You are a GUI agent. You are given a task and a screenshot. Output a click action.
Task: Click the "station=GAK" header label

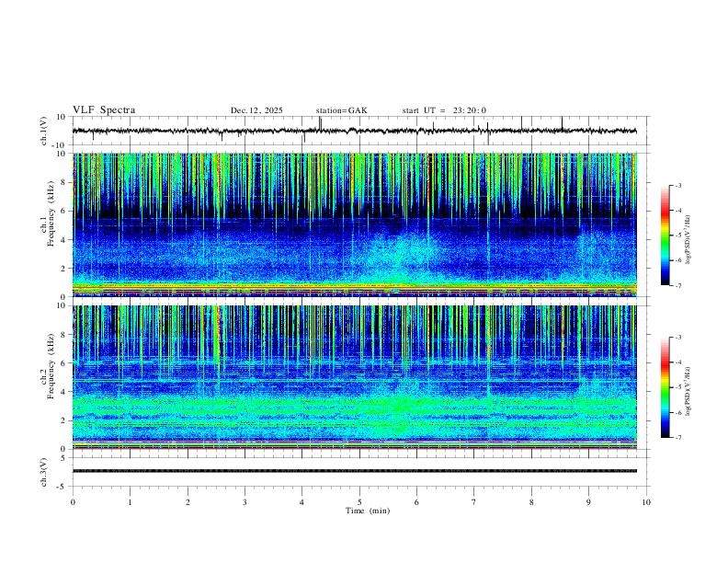coord(341,110)
